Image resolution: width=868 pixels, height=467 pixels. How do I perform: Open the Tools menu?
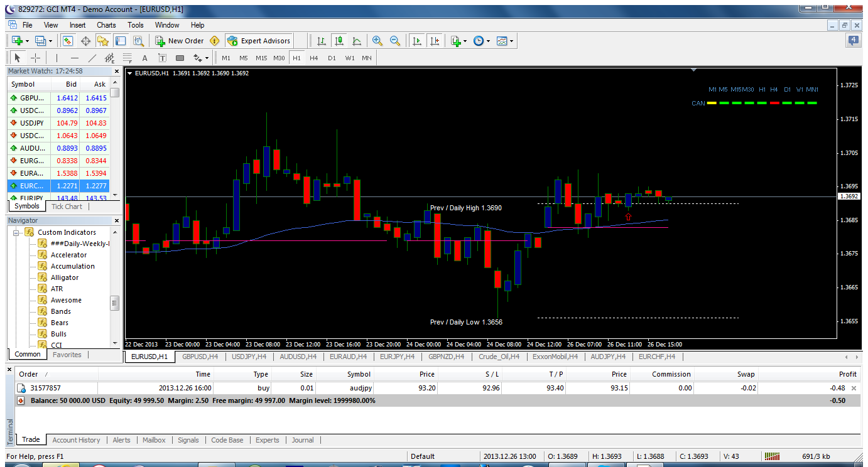click(136, 25)
